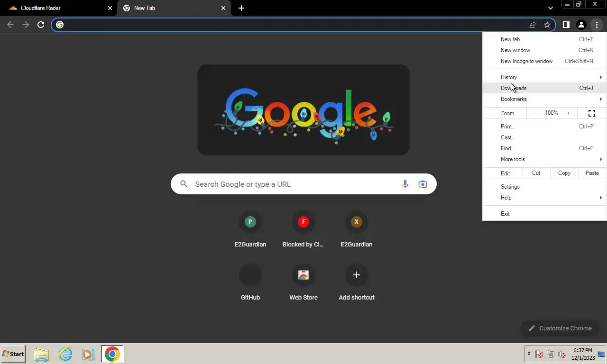Image resolution: width=607 pixels, height=364 pixels.
Task: Open a New Incognito window
Action: pos(544,61)
